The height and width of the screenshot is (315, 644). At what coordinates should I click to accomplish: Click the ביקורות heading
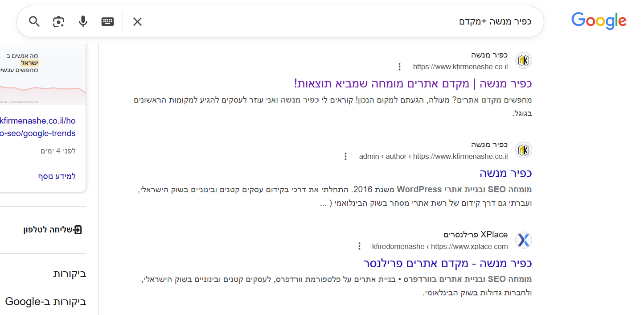pyautogui.click(x=70, y=274)
